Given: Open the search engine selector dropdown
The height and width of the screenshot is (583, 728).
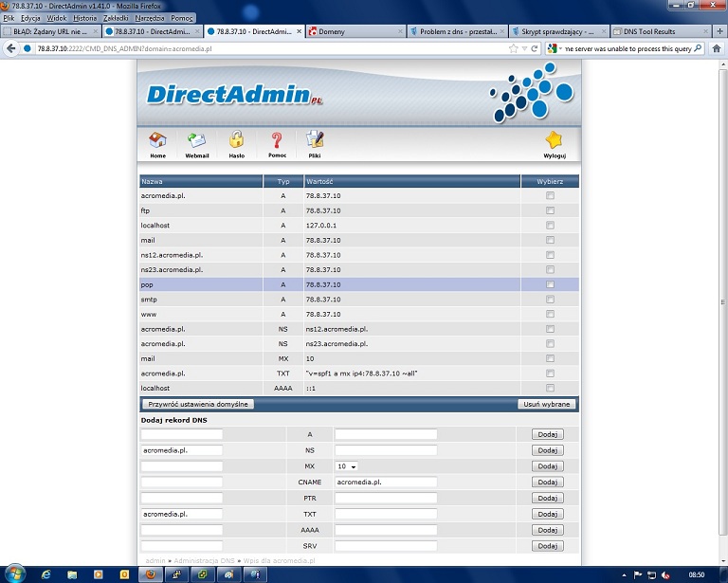Looking at the screenshot, I should [x=555, y=48].
